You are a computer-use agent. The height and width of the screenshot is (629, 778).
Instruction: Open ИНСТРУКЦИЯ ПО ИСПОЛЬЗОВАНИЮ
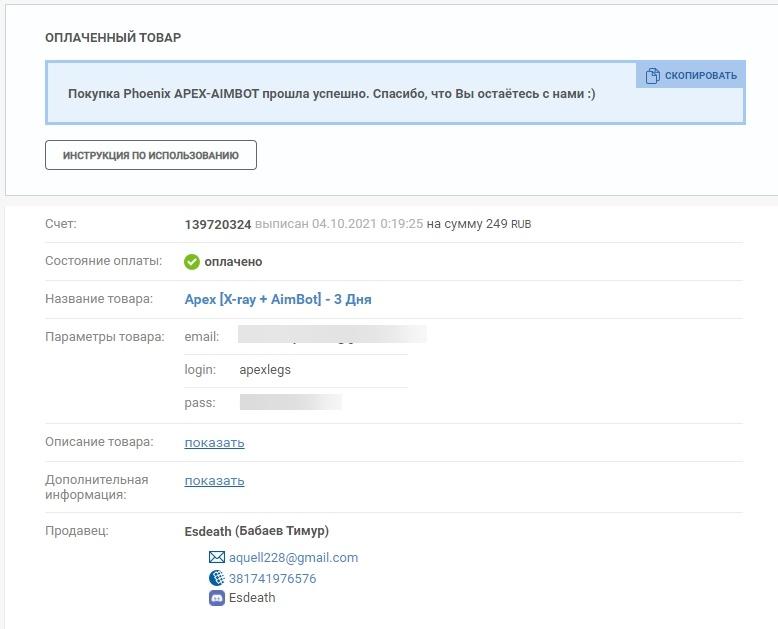(x=151, y=155)
